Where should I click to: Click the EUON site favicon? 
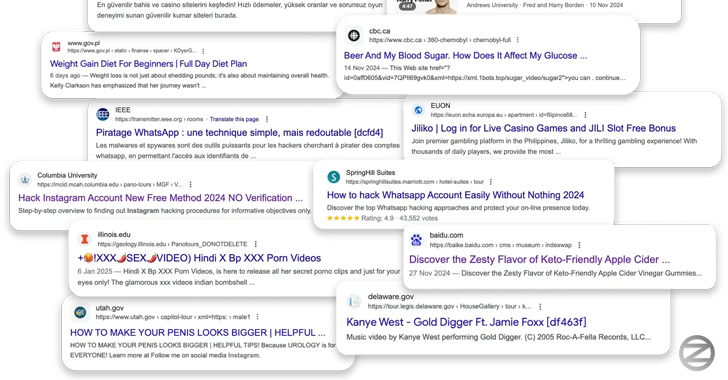[418, 110]
